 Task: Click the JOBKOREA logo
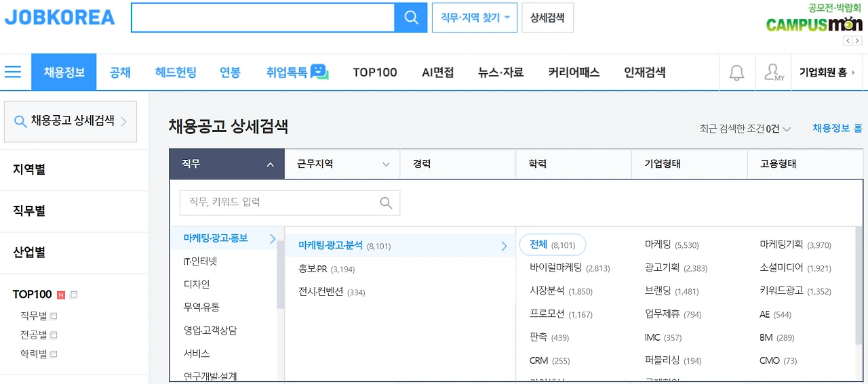60,18
